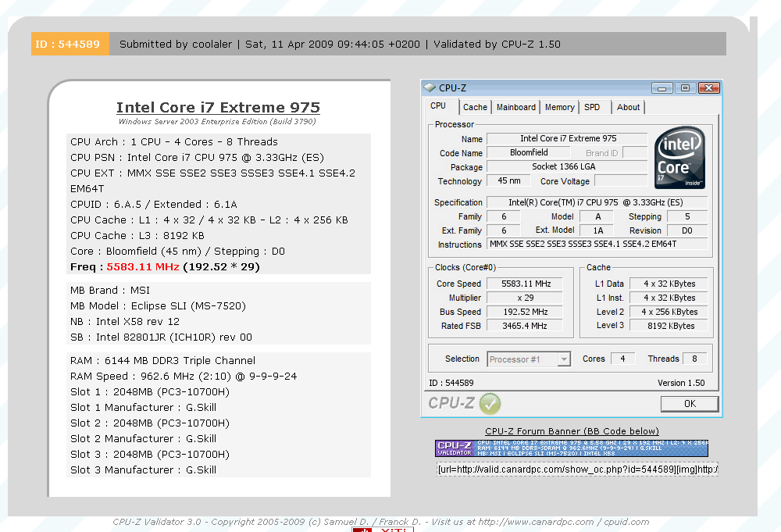Click the CPU-Z Forum Banner link
The width and height of the screenshot is (781, 532).
pos(572,431)
